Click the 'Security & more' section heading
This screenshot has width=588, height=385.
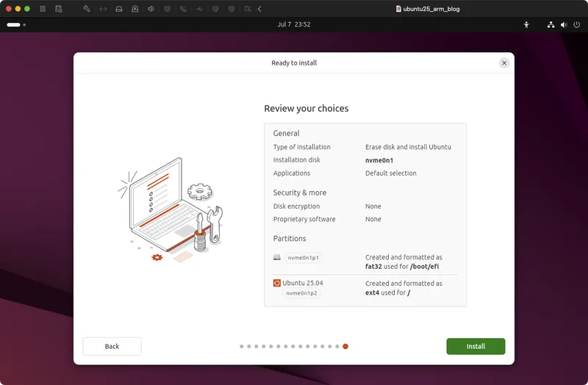tap(300, 192)
